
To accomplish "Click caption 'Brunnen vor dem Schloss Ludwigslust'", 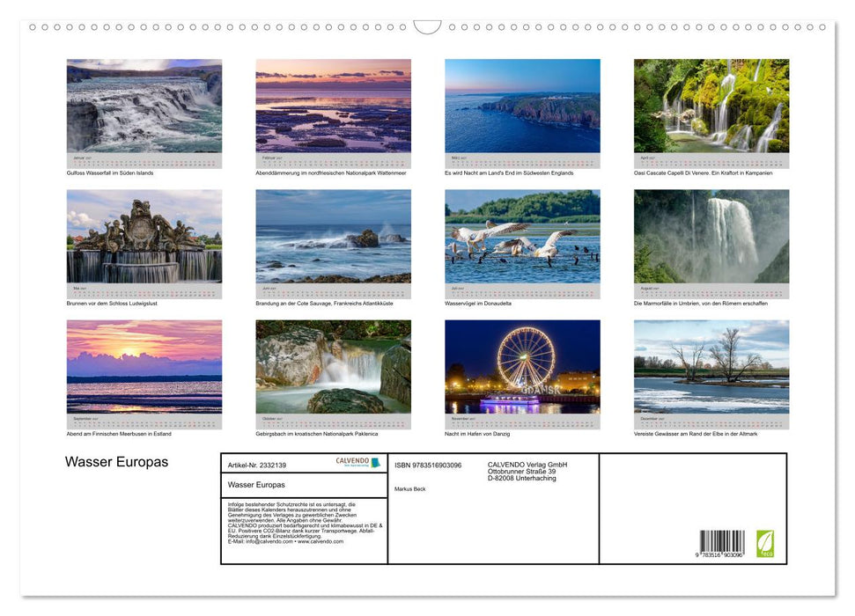I will click(x=112, y=303).
